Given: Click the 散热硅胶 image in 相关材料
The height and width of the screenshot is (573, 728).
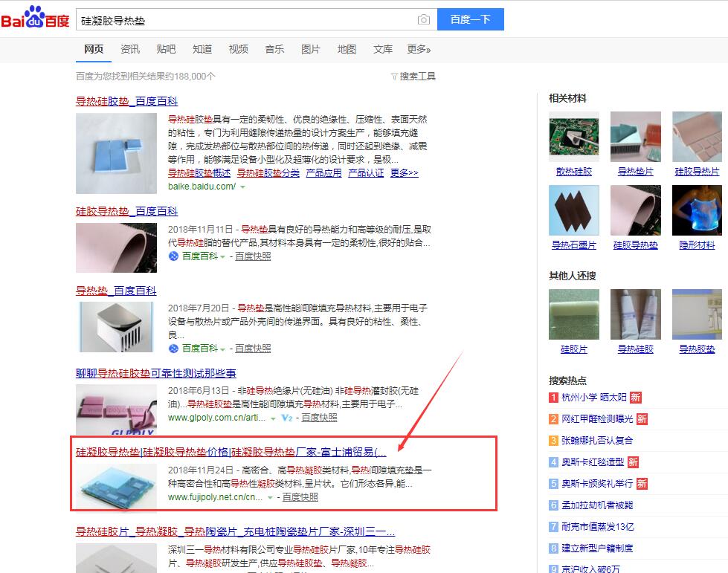Looking at the screenshot, I should pos(573,136).
